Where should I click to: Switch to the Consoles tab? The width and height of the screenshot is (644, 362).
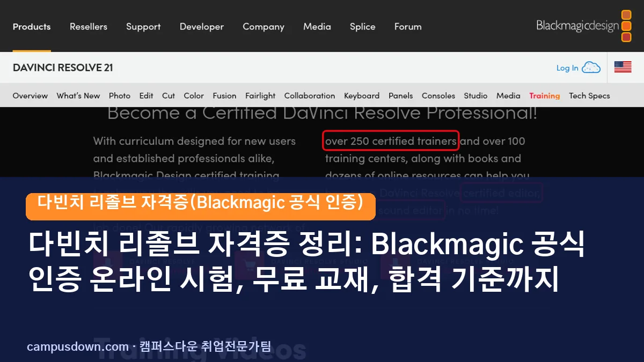point(438,95)
